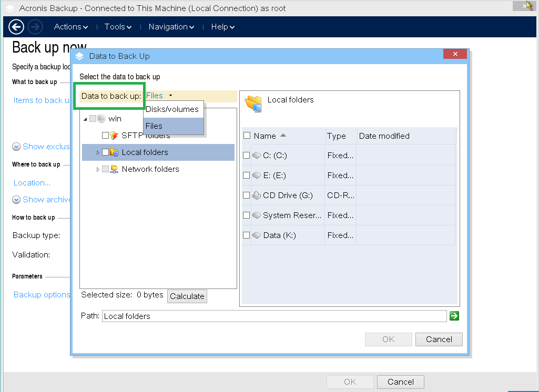The width and height of the screenshot is (539, 392).
Task: Tick the SFTP folders checkbox
Action: tap(106, 136)
